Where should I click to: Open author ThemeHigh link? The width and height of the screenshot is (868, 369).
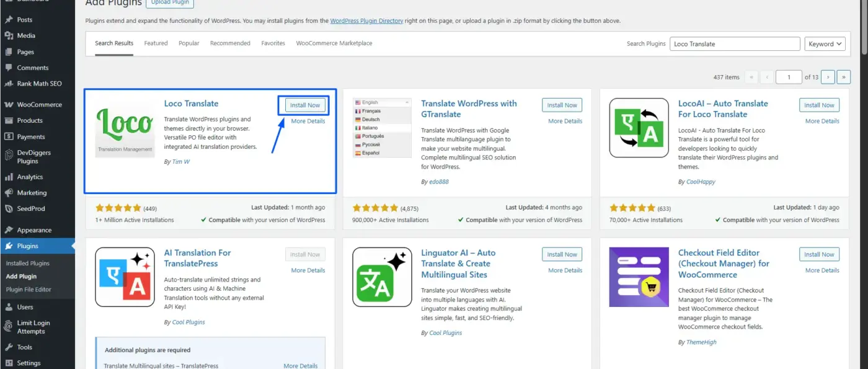[702, 342]
